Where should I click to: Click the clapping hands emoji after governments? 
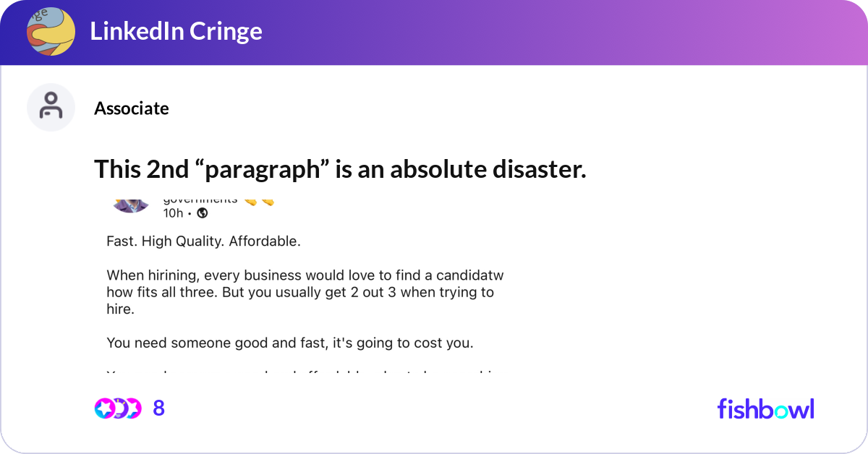258,200
